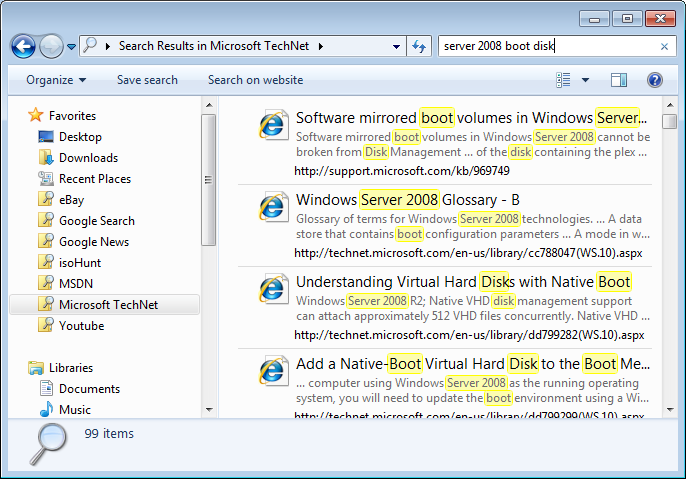
Task: Click the eBay connector icon
Action: (x=46, y=199)
